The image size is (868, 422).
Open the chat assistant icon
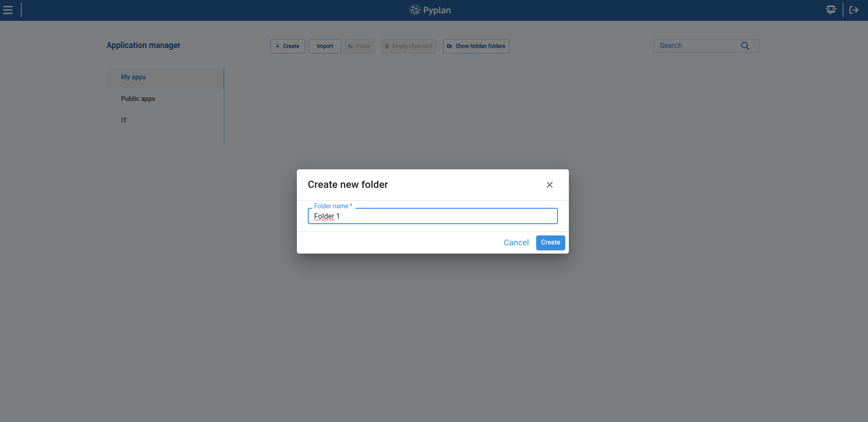830,10
